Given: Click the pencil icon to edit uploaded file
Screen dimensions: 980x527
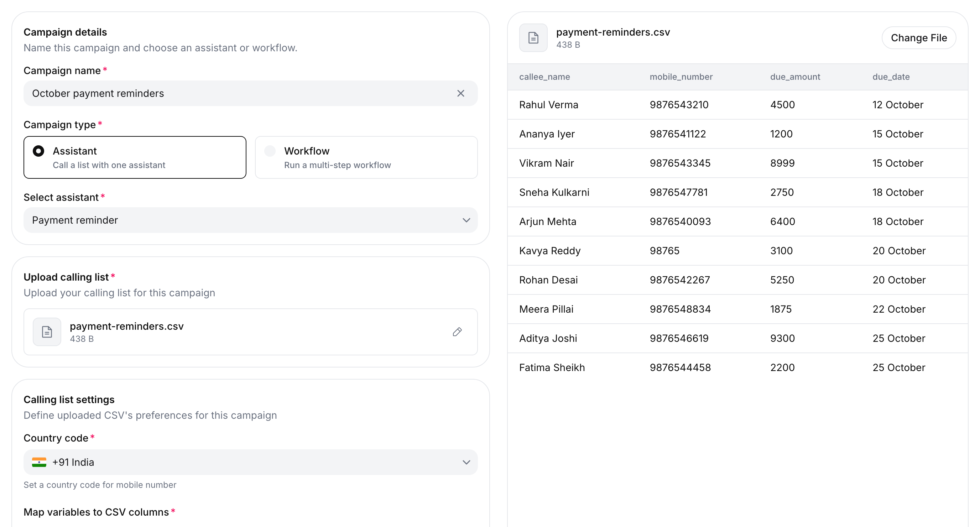Looking at the screenshot, I should pos(457,332).
